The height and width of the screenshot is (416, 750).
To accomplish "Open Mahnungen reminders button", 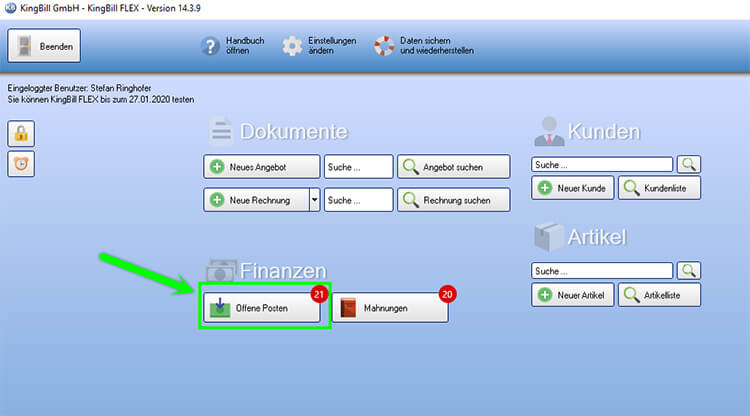I will click(x=390, y=308).
